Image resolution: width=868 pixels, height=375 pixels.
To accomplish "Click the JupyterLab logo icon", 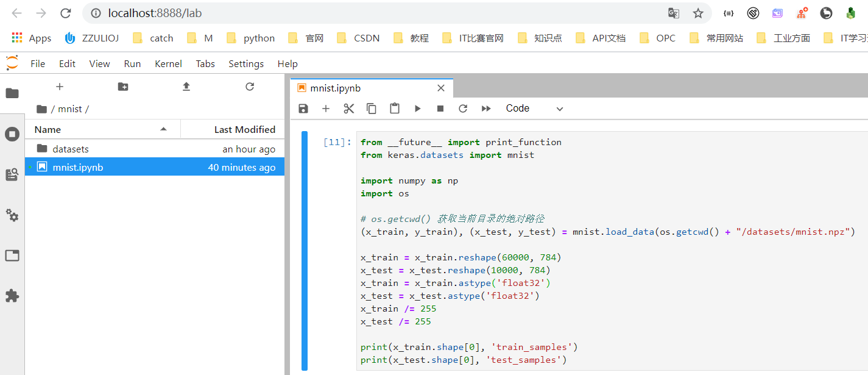I will pos(12,63).
